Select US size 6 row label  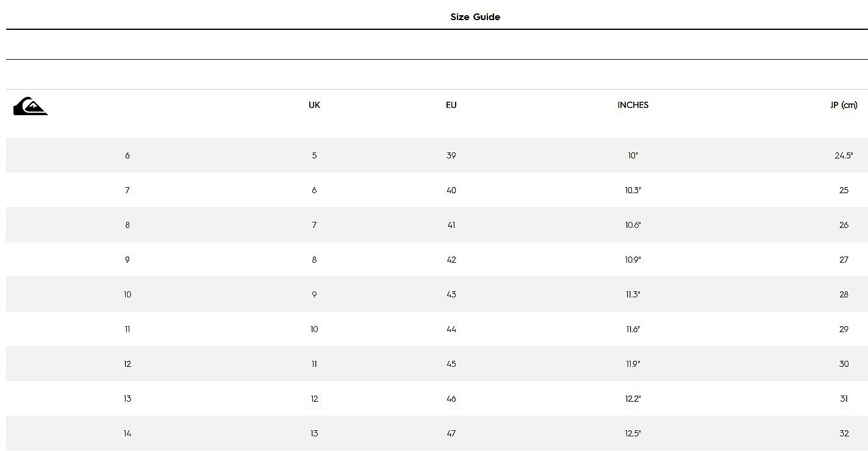127,155
